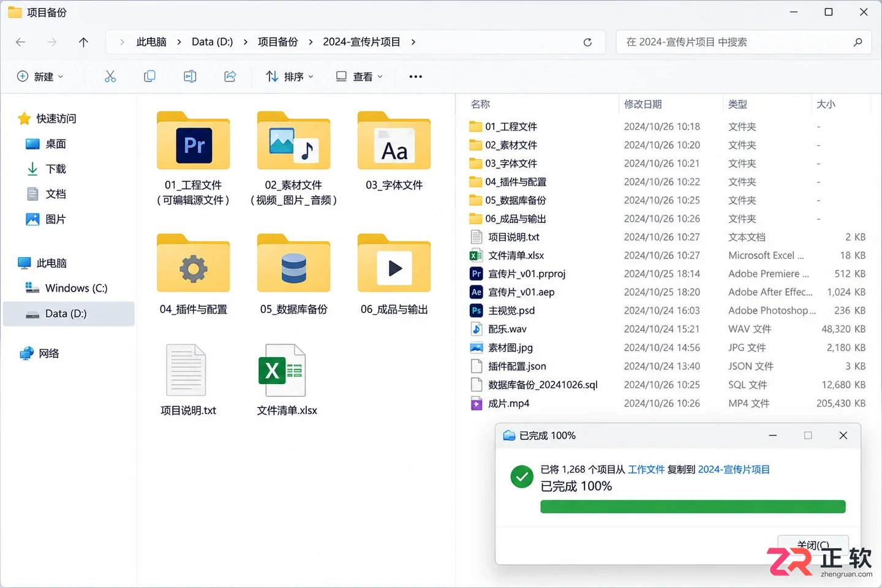The image size is (882, 588).
Task: Expand chevron after 此电脑 in address bar
Action: click(x=179, y=42)
